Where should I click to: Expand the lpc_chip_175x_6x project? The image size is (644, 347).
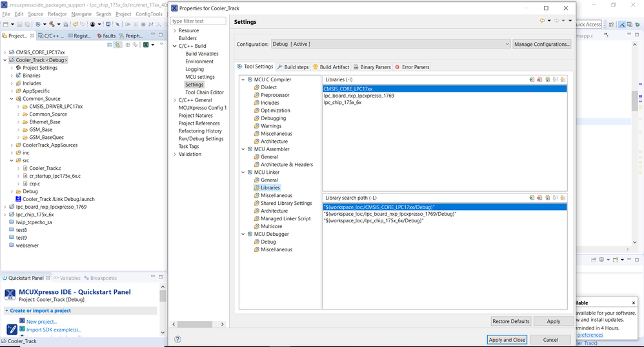pyautogui.click(x=5, y=215)
